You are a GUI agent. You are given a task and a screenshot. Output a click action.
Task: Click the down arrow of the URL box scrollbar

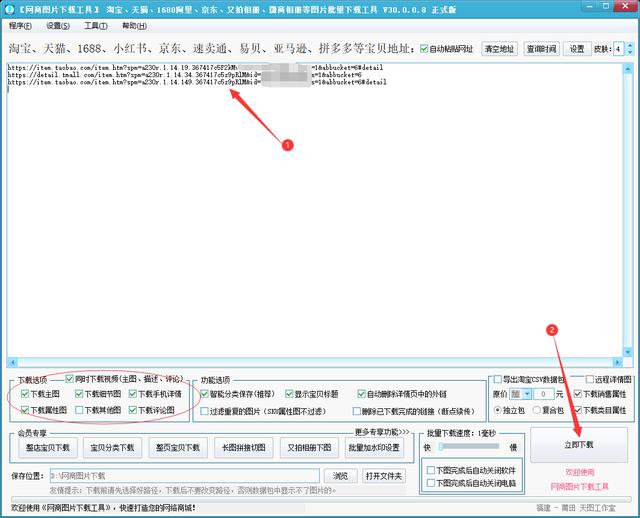coord(628,351)
